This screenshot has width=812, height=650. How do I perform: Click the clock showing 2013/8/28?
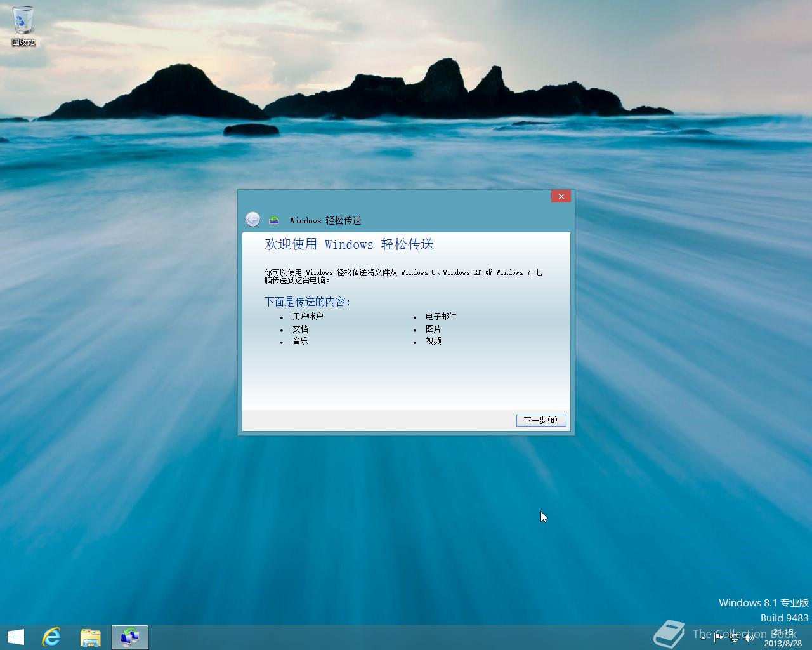(783, 638)
